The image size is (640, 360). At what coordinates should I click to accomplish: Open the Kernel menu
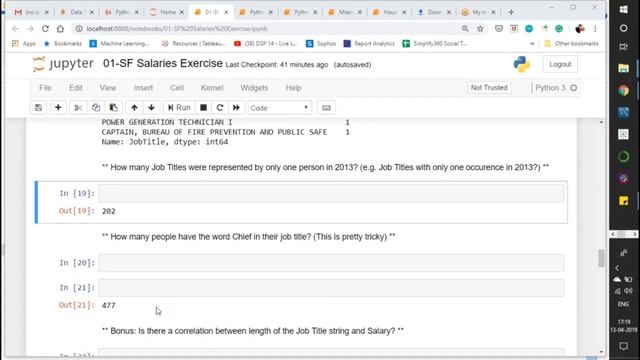click(x=212, y=88)
